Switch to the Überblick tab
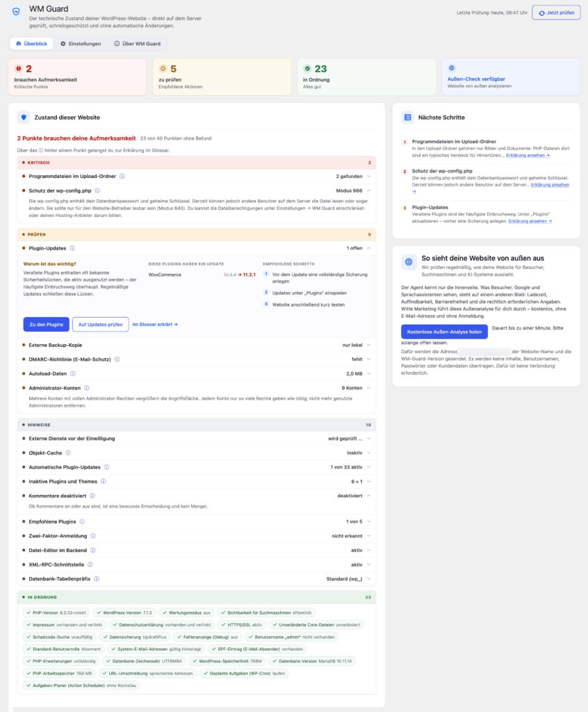 (31, 44)
